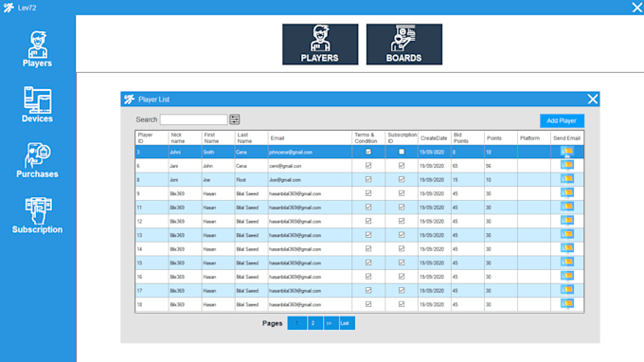
Task: Toggle Subscription ID checkbox for player 3
Action: [402, 152]
